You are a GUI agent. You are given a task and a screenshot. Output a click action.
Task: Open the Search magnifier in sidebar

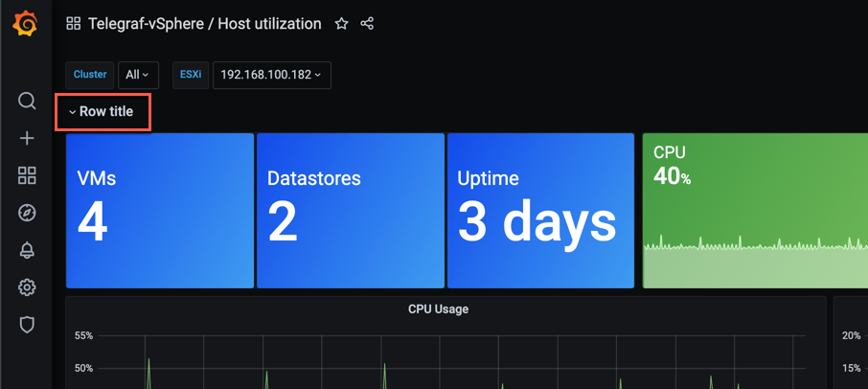pyautogui.click(x=27, y=102)
